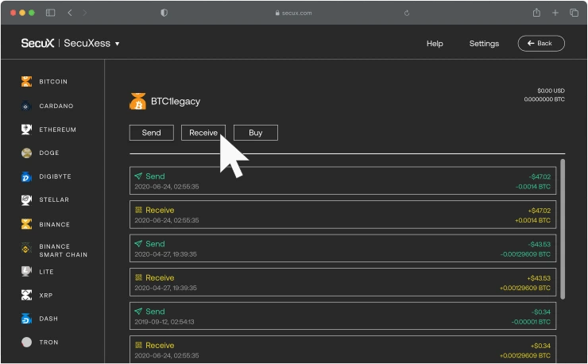
Task: Open a new tab with plus icon
Action: pos(555,13)
